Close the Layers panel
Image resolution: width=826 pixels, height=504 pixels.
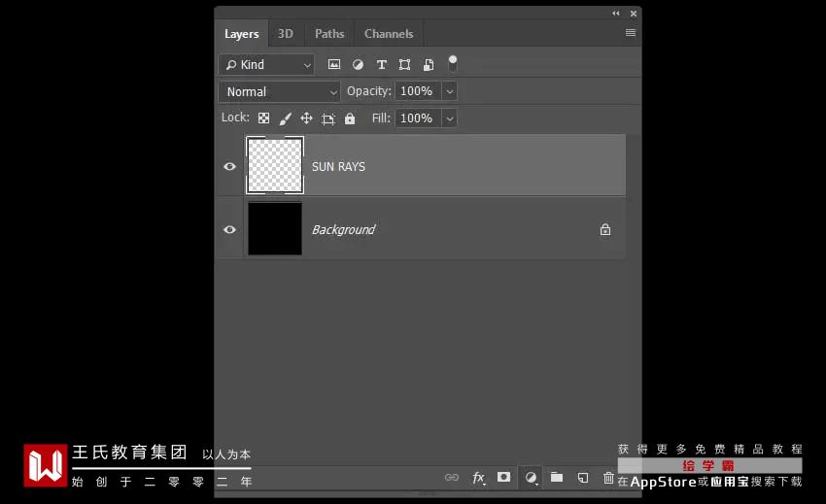pyautogui.click(x=634, y=14)
